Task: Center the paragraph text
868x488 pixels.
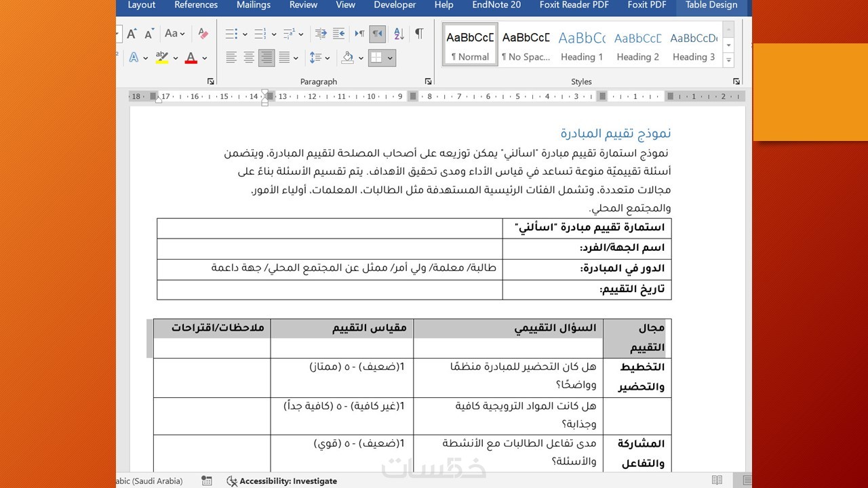Action: coord(249,58)
